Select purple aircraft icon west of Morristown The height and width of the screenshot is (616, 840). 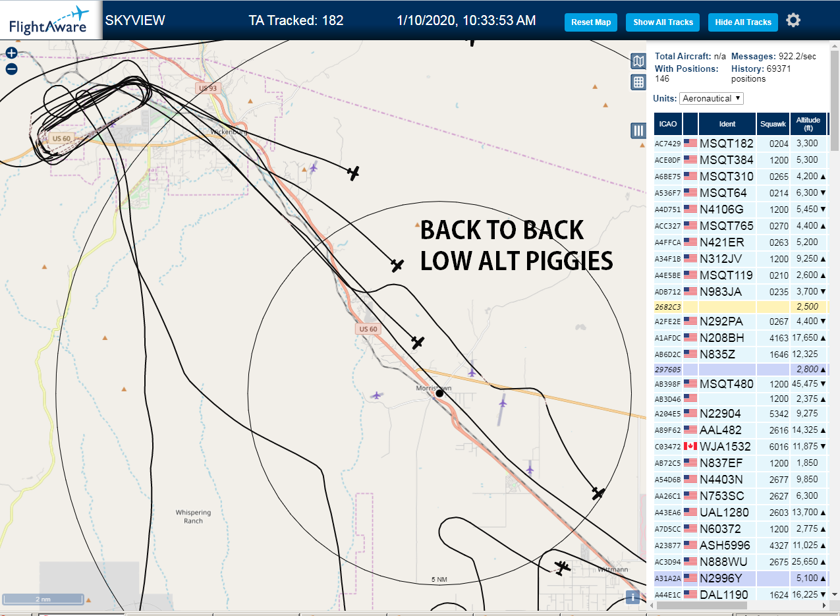(x=376, y=395)
